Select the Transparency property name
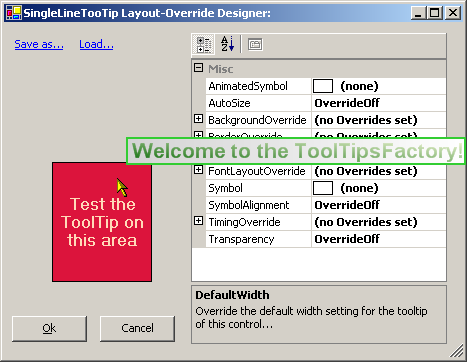This screenshot has width=467, height=362. [241, 239]
